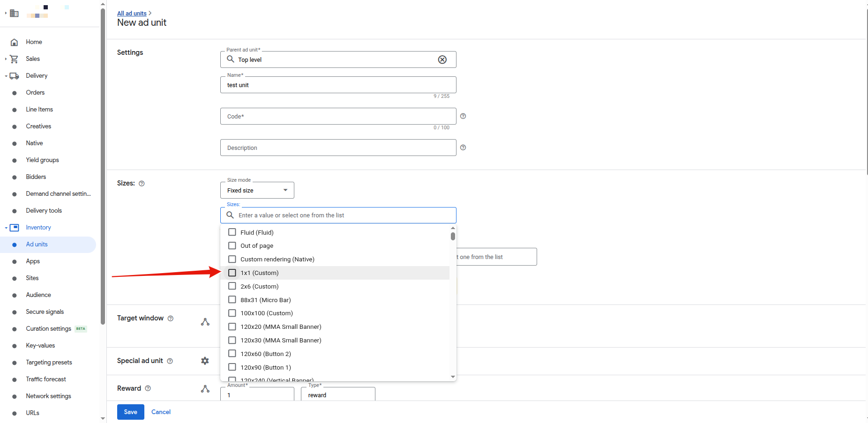Open Line Items in the sidebar
This screenshot has height=423, width=868.
pos(39,110)
